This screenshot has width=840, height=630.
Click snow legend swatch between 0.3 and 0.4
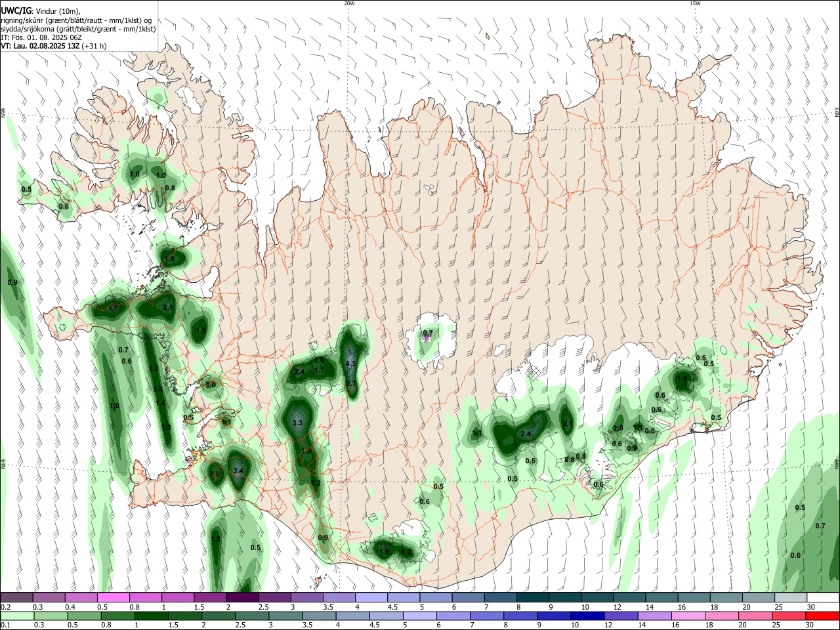click(49, 597)
